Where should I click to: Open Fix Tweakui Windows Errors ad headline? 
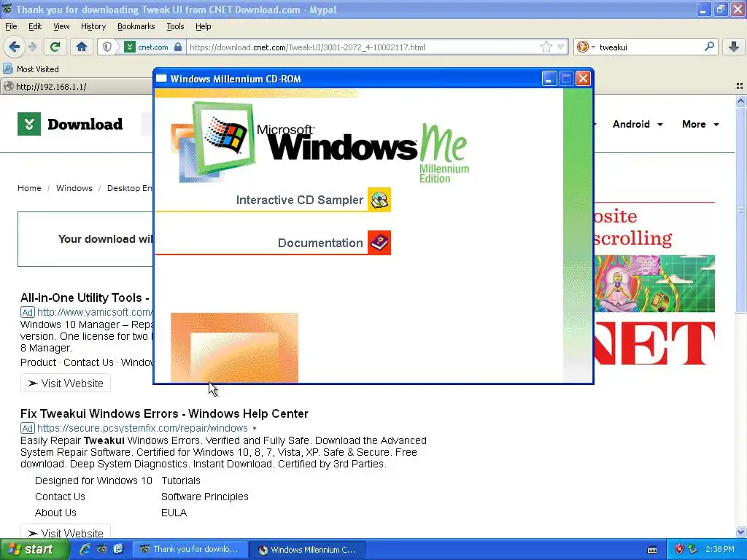[164, 413]
